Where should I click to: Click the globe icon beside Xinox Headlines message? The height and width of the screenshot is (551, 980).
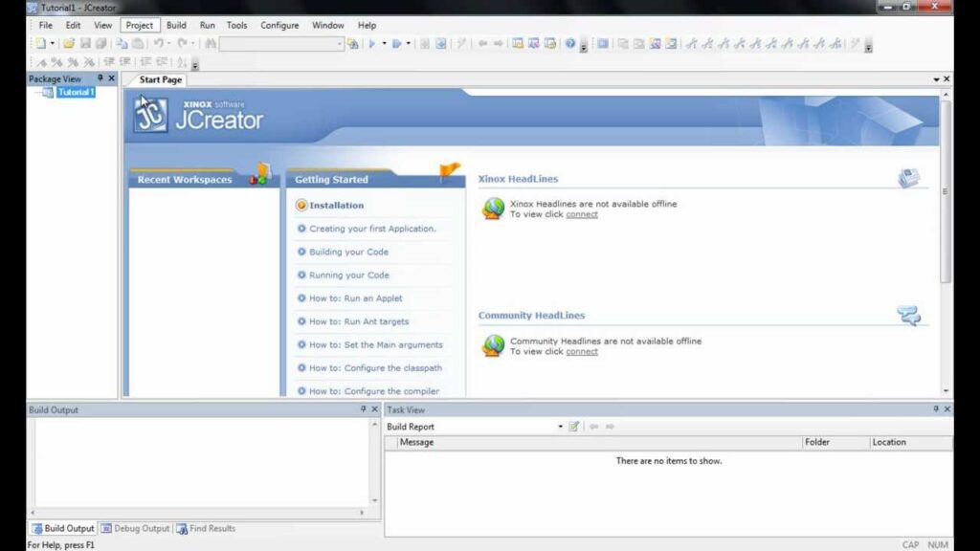(493, 209)
